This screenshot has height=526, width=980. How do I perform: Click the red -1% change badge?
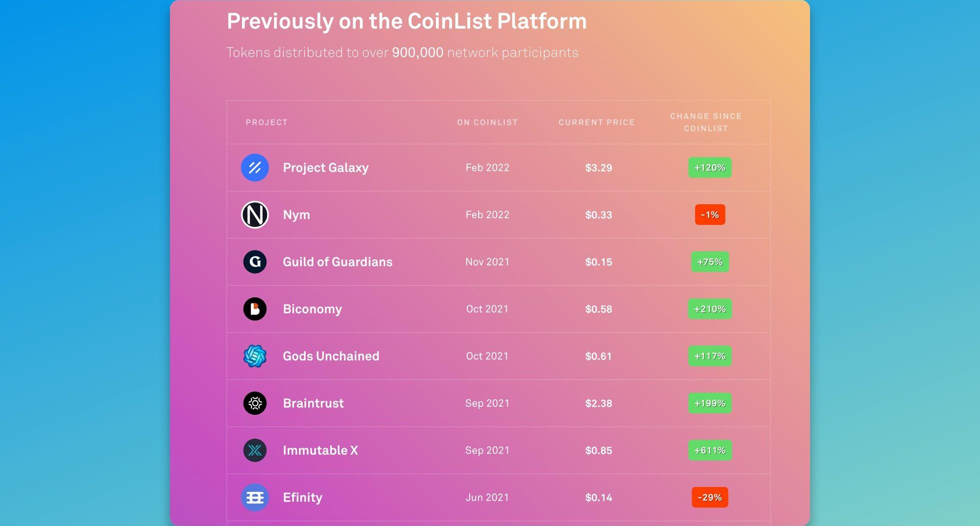pos(710,215)
